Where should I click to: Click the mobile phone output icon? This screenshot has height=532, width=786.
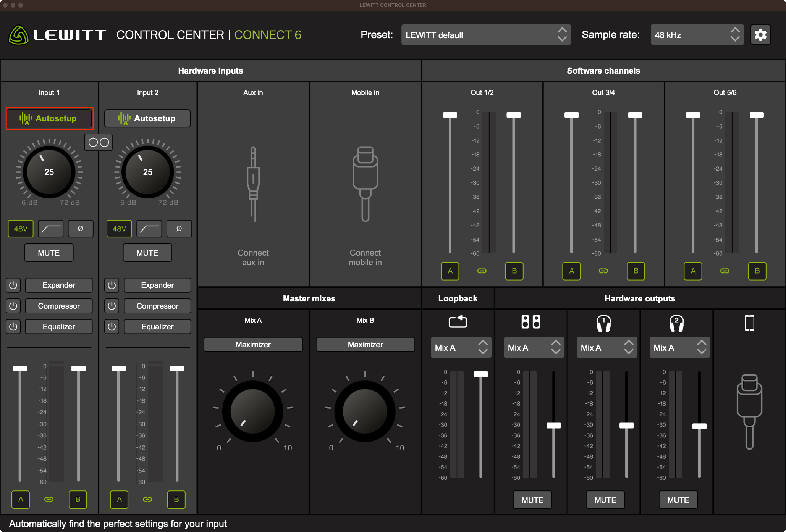749,323
